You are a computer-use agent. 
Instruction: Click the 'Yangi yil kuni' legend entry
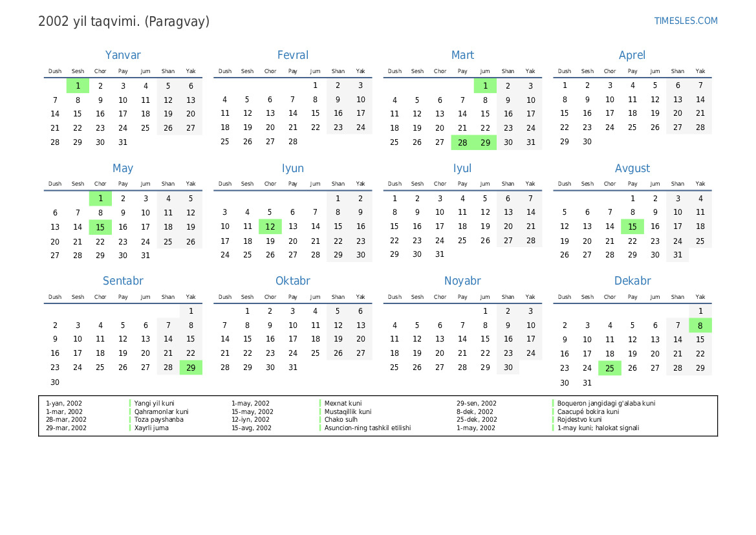coord(154,403)
